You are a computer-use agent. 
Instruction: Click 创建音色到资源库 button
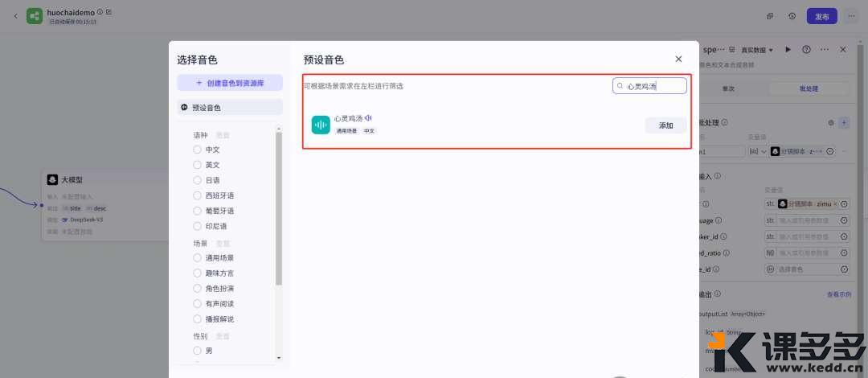(230, 83)
